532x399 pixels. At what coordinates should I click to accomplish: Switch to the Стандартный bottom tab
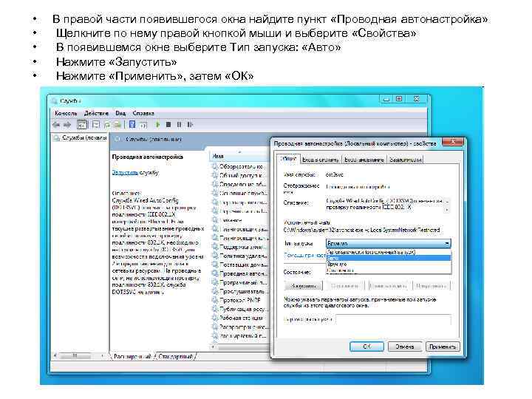pyautogui.click(x=176, y=357)
